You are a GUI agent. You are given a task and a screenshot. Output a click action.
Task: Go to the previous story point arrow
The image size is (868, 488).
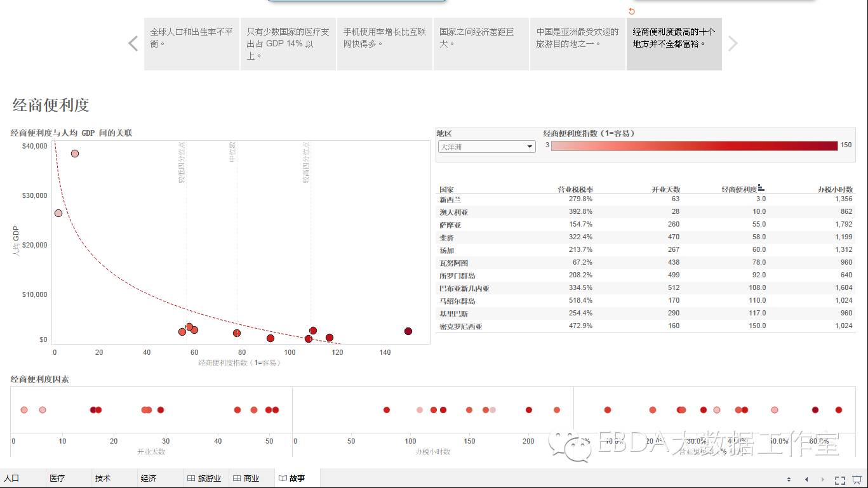[x=133, y=44]
